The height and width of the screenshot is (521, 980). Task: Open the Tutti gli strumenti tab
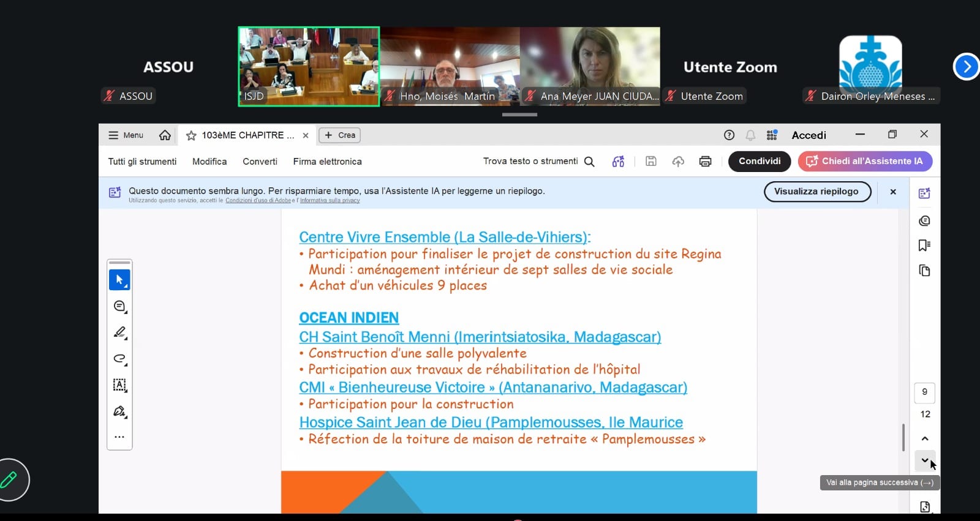142,162
